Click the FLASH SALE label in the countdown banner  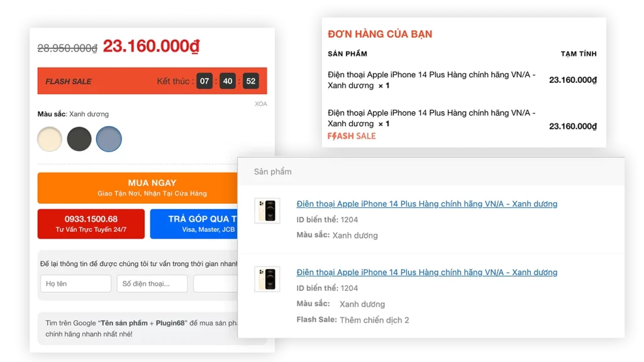tap(69, 81)
